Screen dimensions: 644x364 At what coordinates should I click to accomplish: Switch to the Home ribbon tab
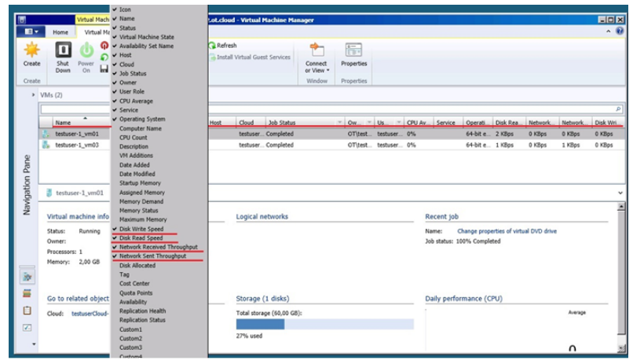[x=60, y=32]
